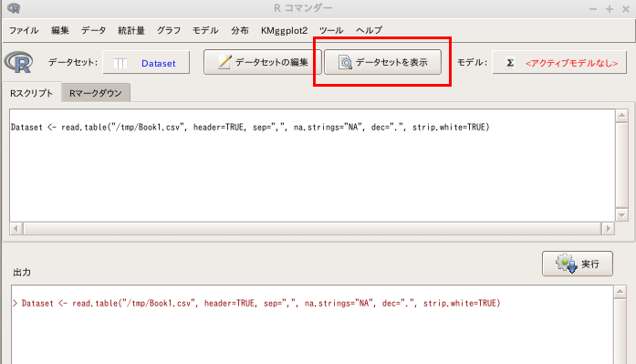Choose the <アクティブモデルなし> model selector
The image size is (636, 364).
(x=559, y=62)
